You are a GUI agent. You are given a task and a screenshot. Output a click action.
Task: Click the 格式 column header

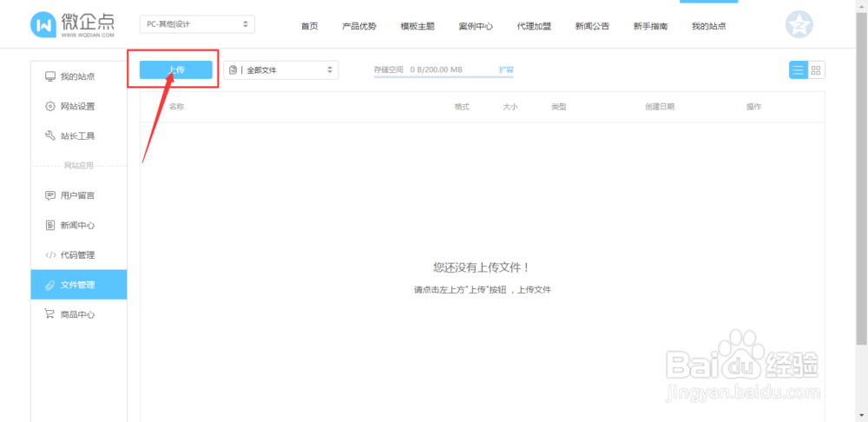462,107
